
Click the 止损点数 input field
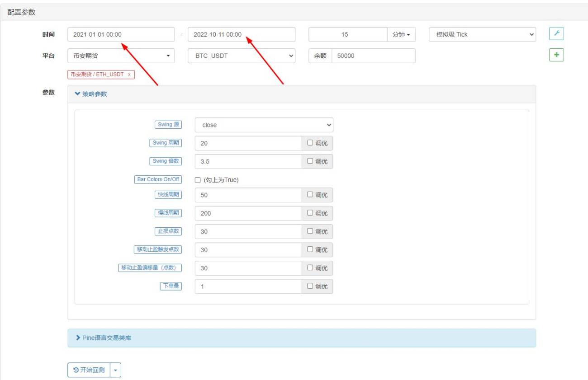(248, 232)
